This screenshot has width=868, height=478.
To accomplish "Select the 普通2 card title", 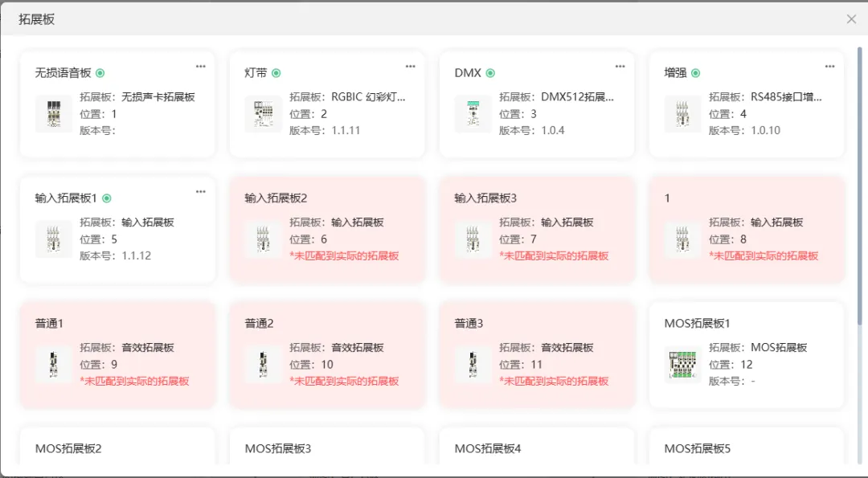I will (259, 324).
